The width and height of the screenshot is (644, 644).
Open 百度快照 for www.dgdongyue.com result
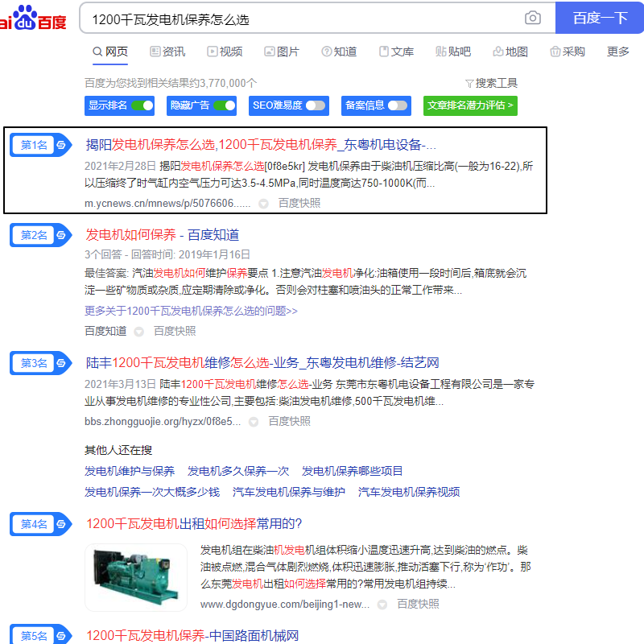418,605
